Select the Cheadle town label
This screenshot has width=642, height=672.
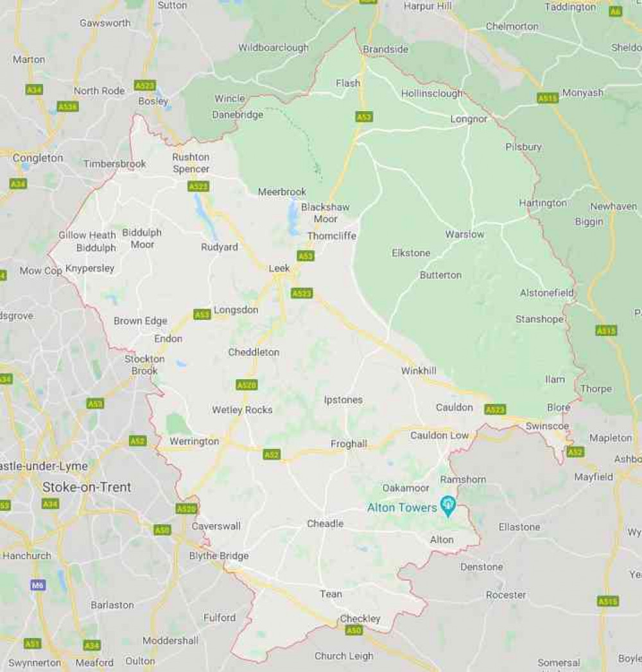tap(325, 524)
